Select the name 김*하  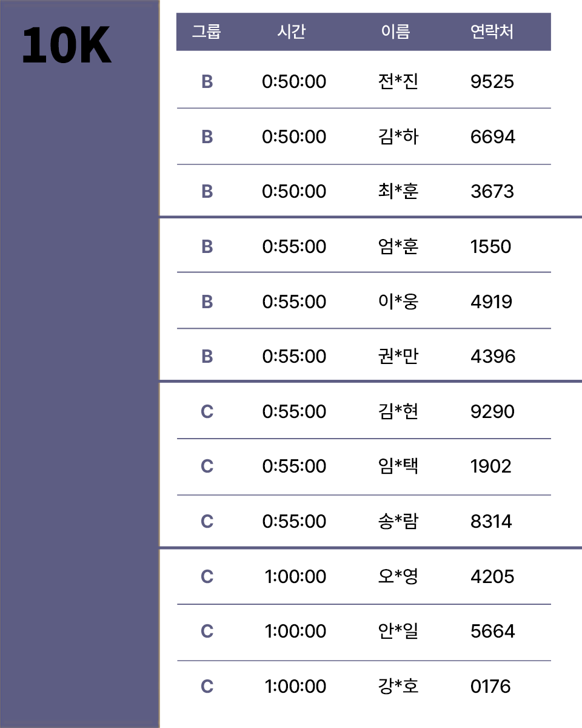398,136
